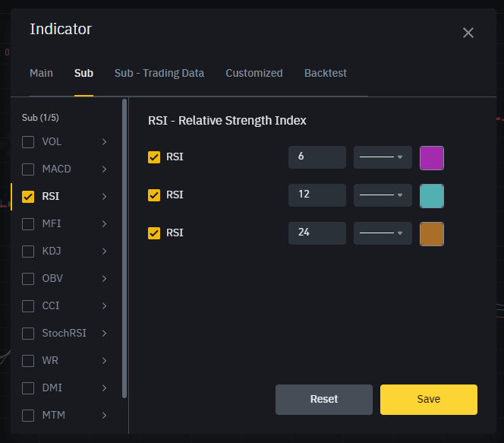Click the chevron arrow next to DMI

point(104,388)
